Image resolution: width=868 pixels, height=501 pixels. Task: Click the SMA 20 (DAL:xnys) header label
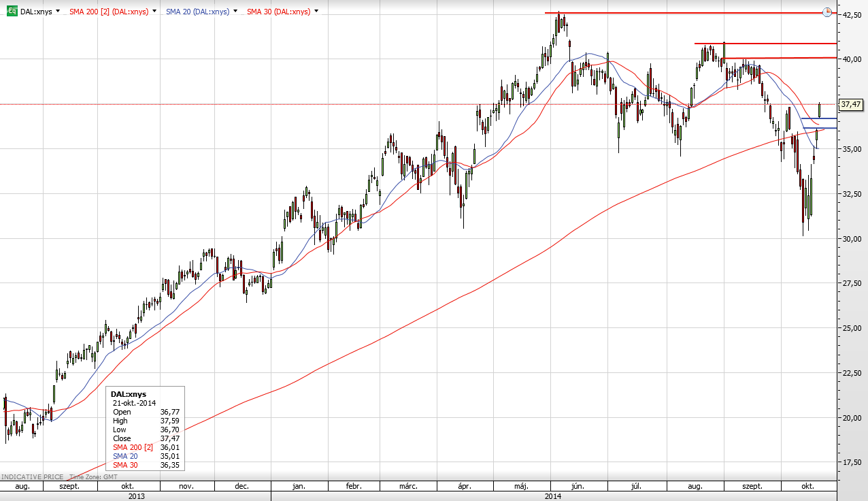pyautogui.click(x=198, y=12)
